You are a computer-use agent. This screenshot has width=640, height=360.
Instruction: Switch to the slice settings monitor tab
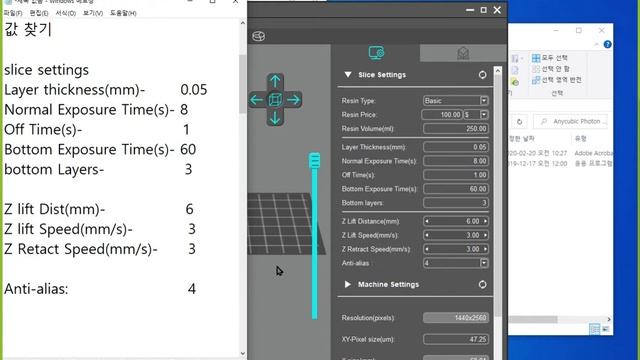(376, 53)
